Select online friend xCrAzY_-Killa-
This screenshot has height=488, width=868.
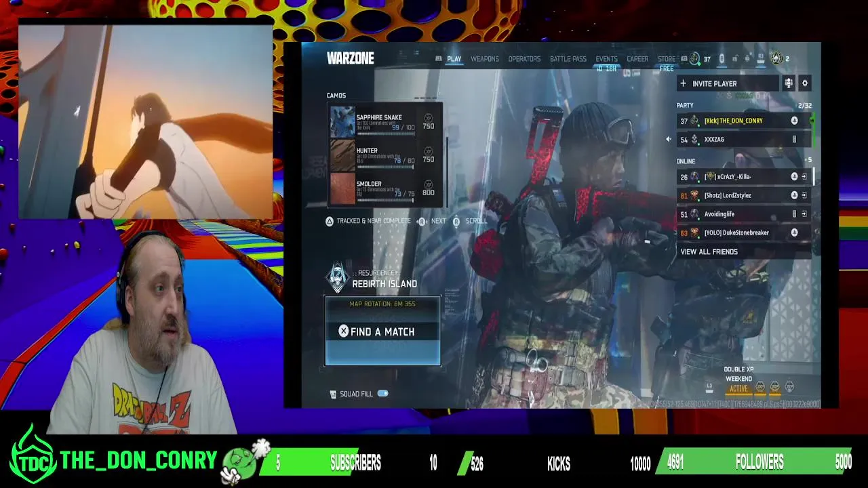[x=744, y=176]
